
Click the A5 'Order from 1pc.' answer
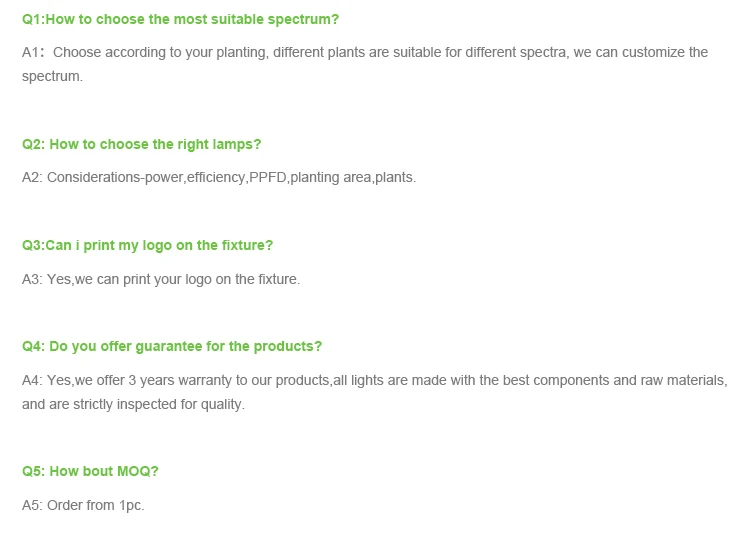tap(83, 505)
